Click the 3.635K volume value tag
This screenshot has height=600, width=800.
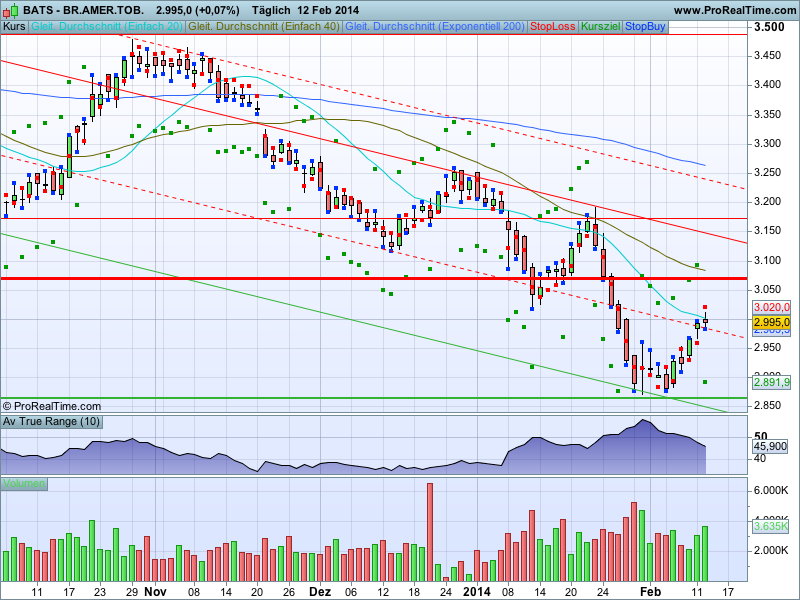(x=770, y=526)
